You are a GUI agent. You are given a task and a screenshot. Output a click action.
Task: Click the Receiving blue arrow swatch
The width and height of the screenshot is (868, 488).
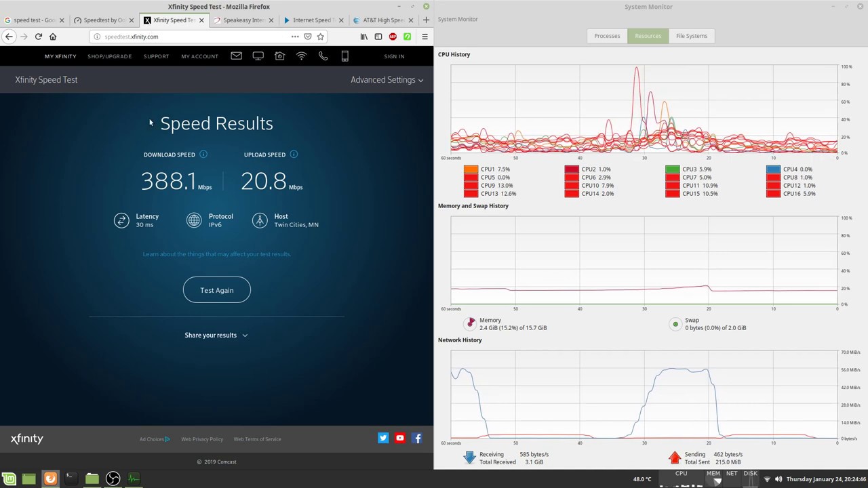coord(469,457)
